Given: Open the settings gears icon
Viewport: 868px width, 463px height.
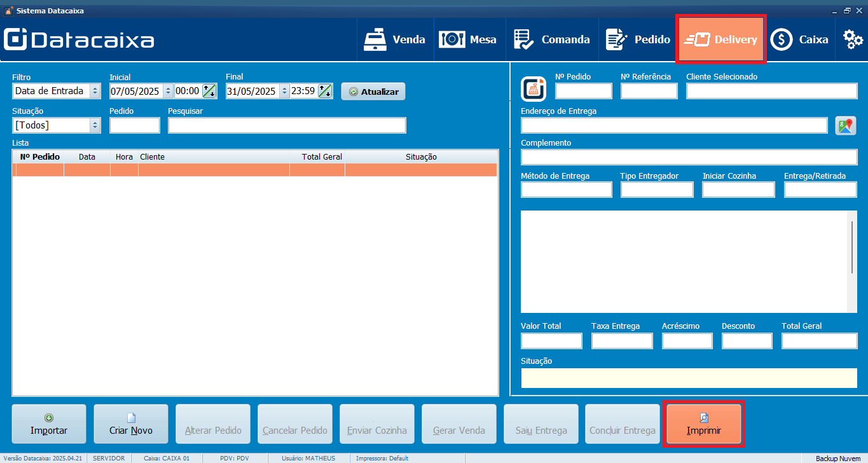Looking at the screenshot, I should (x=853, y=39).
